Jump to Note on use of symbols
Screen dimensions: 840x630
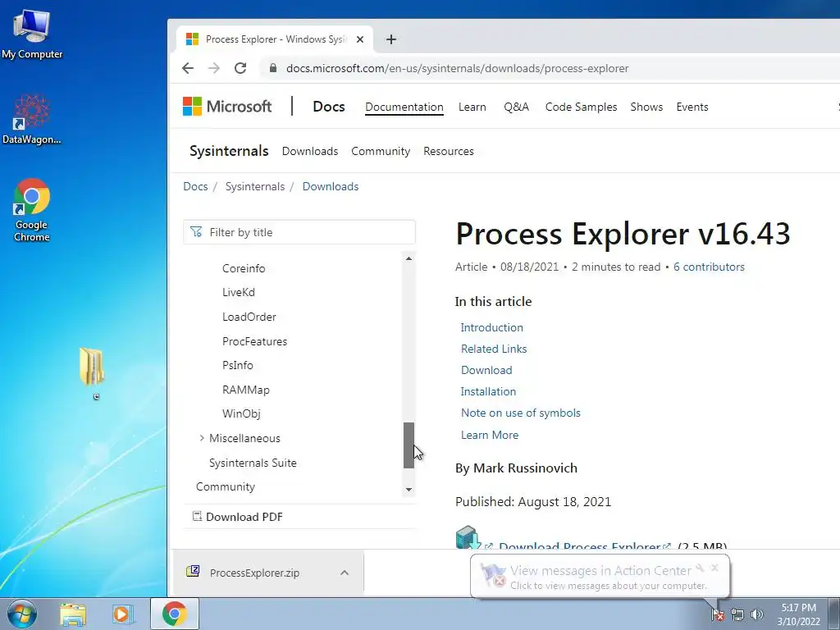click(521, 413)
